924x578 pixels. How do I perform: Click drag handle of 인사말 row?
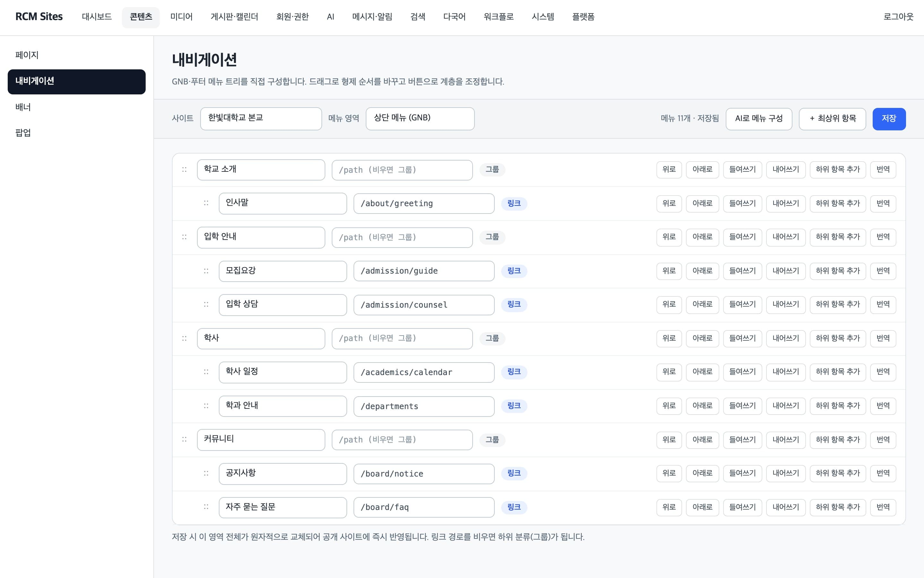tap(206, 203)
